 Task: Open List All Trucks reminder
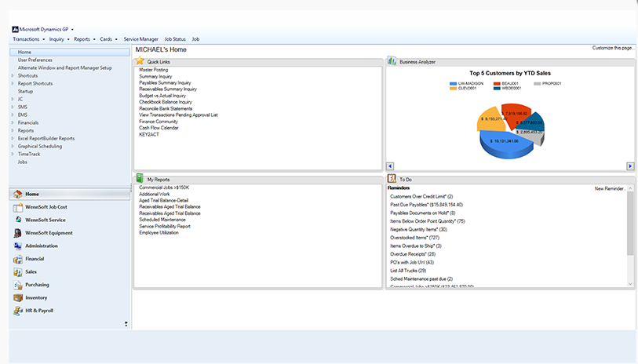(x=408, y=271)
